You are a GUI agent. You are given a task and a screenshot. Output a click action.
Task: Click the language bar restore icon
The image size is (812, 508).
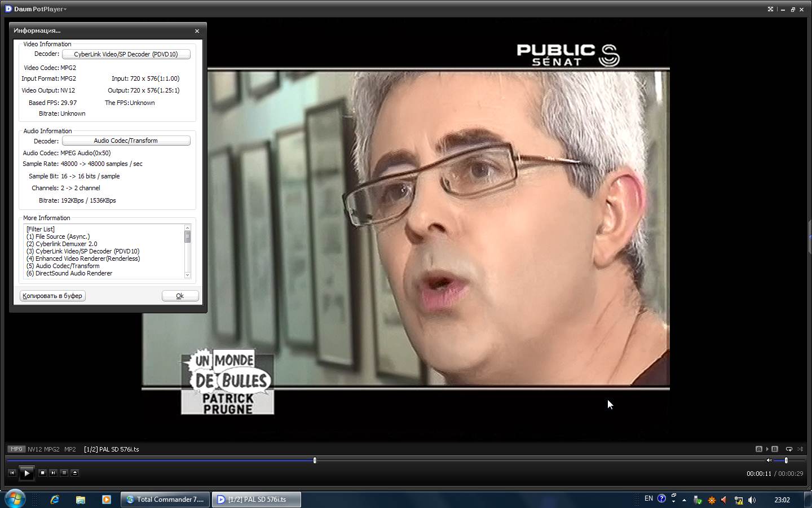673,496
